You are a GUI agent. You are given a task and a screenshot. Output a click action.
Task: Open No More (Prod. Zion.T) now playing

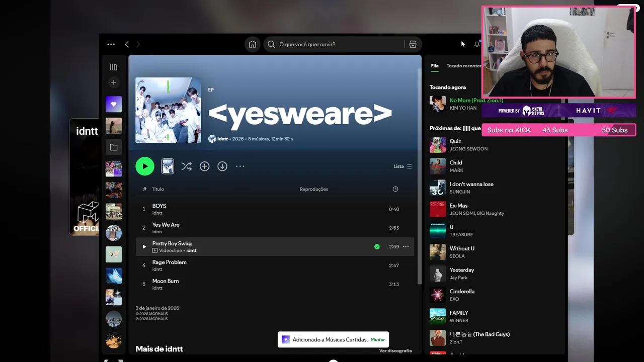(x=476, y=101)
